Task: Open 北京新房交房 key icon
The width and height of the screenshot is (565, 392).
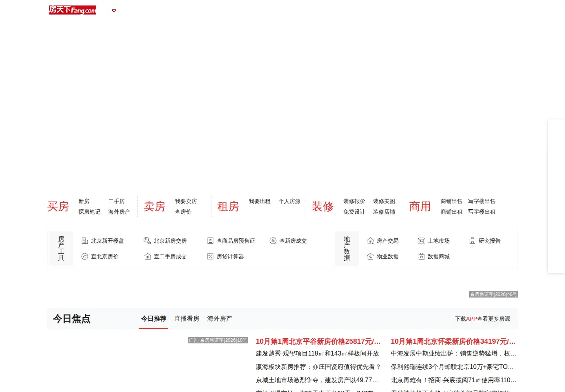Action: click(147, 241)
